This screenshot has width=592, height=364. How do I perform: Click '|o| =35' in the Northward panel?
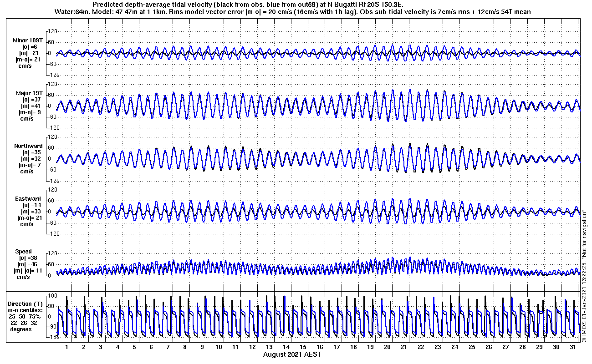pos(31,152)
